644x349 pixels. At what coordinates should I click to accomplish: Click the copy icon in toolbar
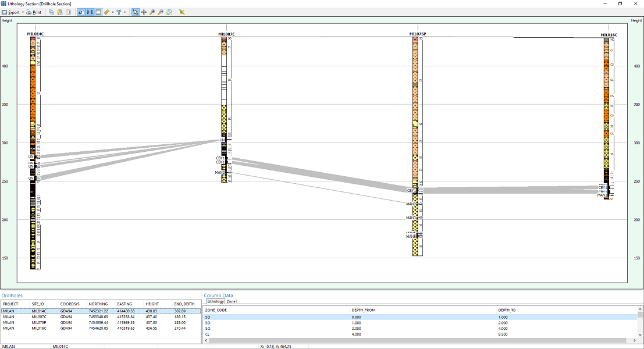pos(52,12)
